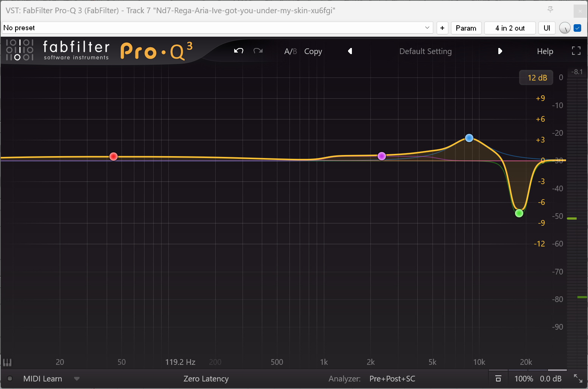Toggle plugin bypass checkbox
Viewport: 588px width, 389px height.
[x=577, y=28]
